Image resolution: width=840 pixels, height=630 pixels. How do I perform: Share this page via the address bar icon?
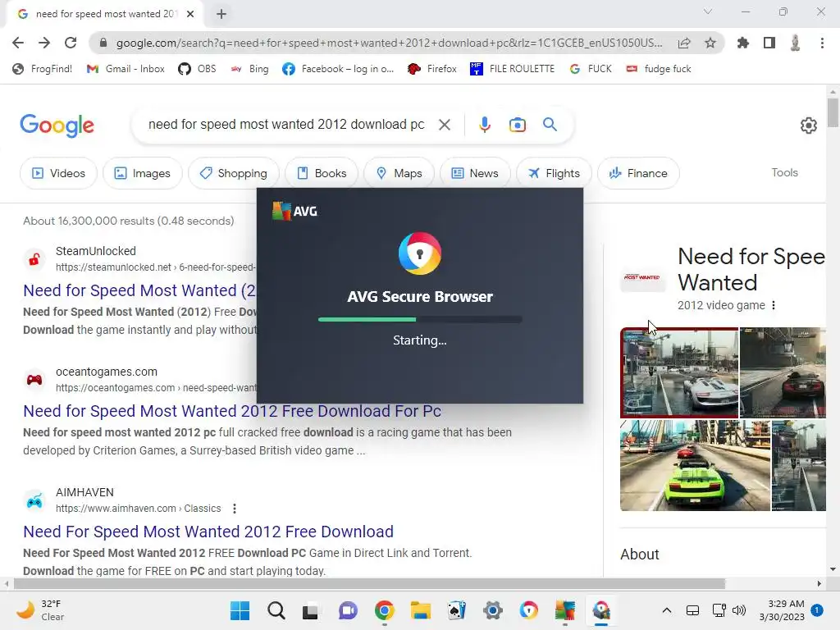(x=684, y=43)
